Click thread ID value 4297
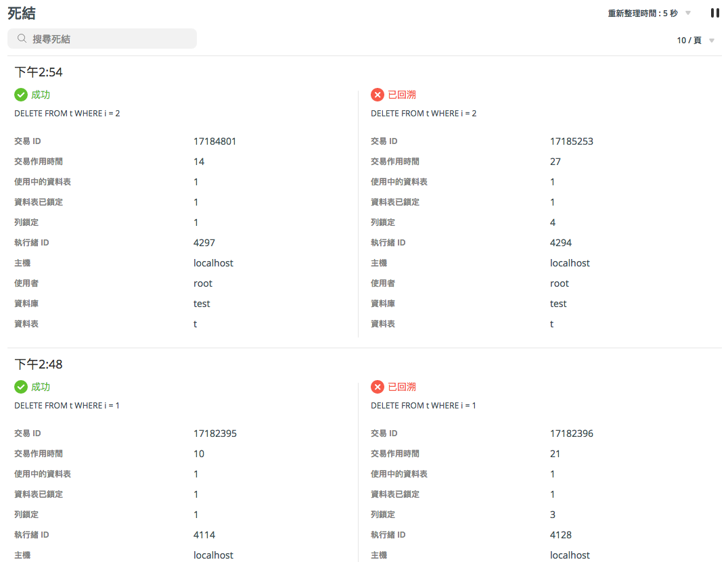The height and width of the screenshot is (562, 728). coord(204,243)
